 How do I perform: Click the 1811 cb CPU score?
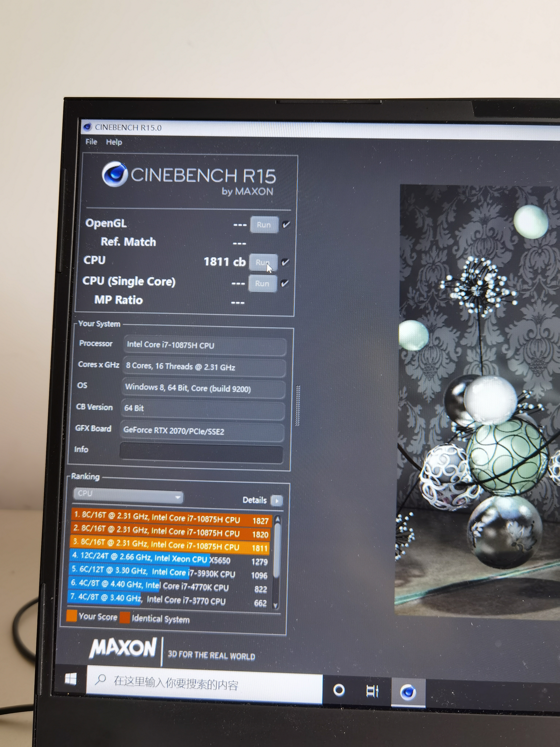[224, 262]
